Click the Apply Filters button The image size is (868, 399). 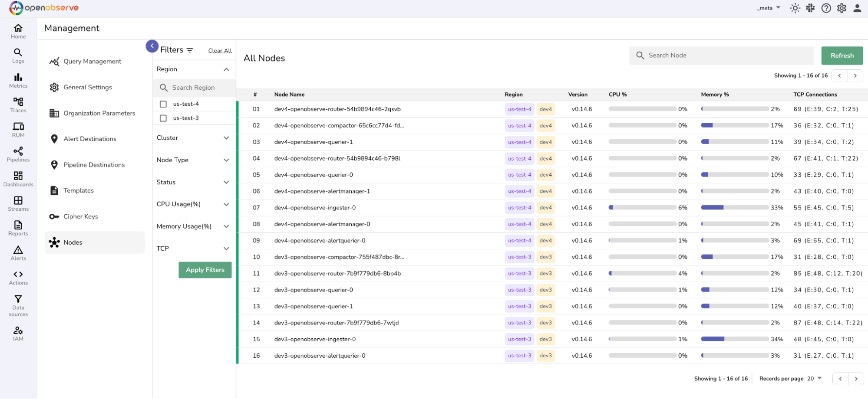(x=205, y=270)
